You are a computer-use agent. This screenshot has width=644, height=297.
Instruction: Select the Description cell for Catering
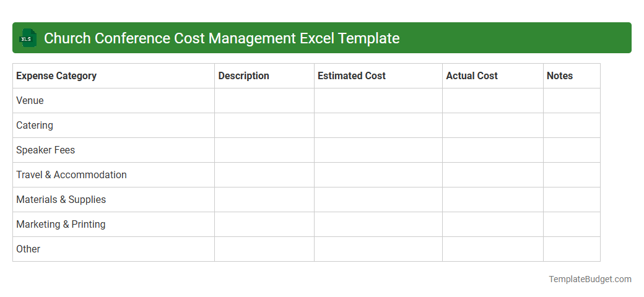(x=264, y=126)
